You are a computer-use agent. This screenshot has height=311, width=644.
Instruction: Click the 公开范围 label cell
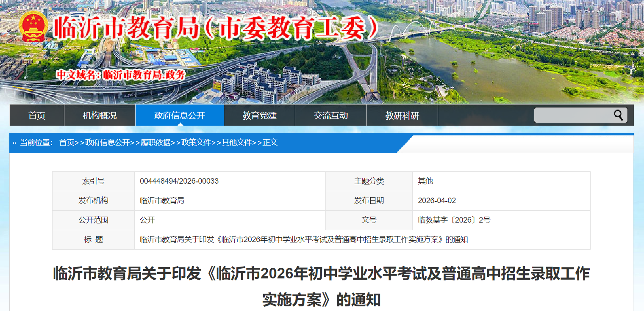click(93, 220)
